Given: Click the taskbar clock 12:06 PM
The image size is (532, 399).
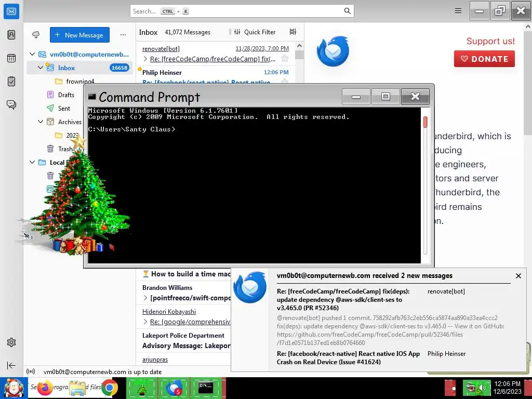Looking at the screenshot, I should pyautogui.click(x=507, y=384).
